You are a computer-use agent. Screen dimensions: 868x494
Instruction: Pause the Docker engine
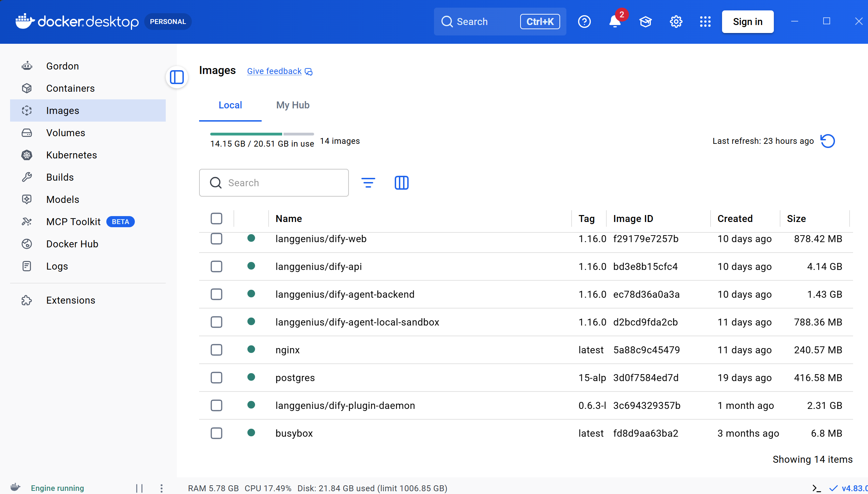139,488
